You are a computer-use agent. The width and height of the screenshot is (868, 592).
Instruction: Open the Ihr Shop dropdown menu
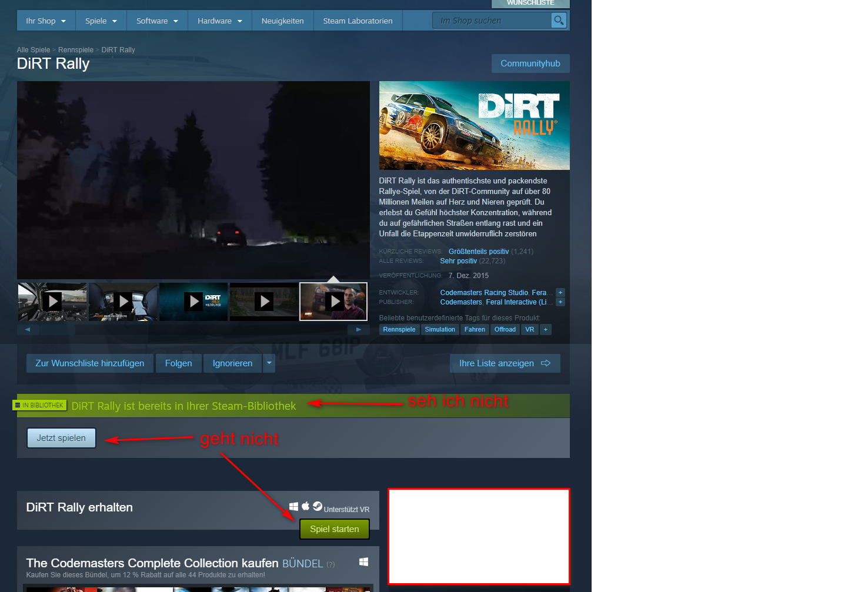click(x=46, y=21)
